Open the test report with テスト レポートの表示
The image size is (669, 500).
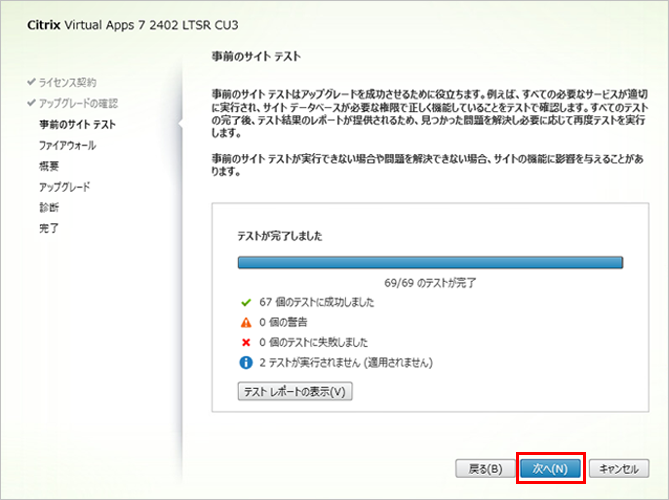[x=295, y=391]
